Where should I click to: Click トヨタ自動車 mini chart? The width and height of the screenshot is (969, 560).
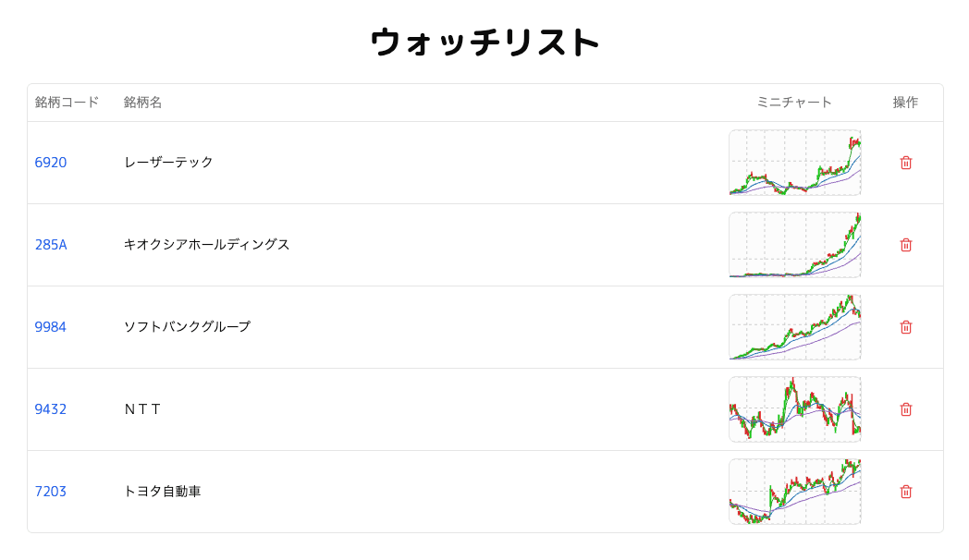(795, 492)
